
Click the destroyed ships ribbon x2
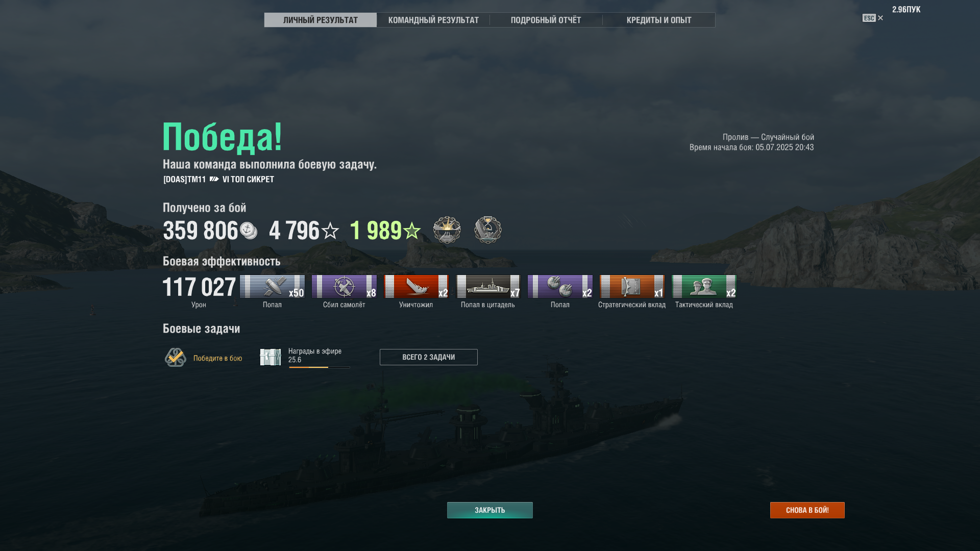(x=416, y=286)
